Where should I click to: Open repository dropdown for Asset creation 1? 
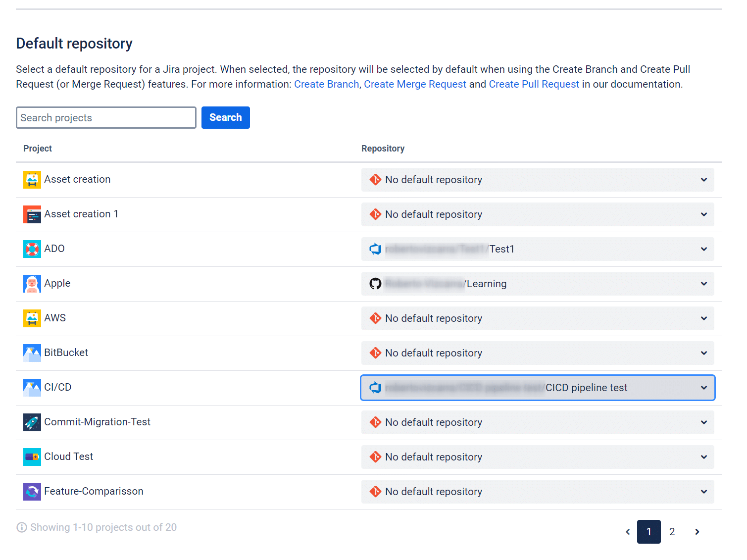click(537, 214)
